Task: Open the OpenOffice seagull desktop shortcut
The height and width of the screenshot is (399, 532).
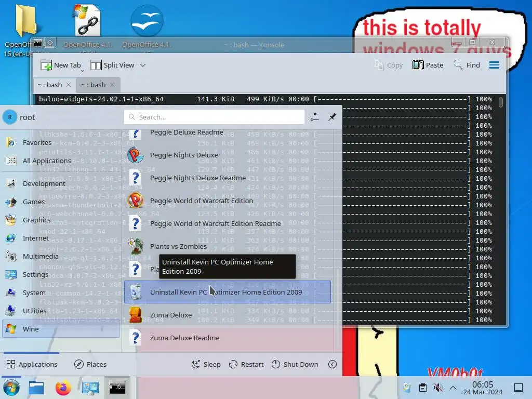Action: point(147,21)
